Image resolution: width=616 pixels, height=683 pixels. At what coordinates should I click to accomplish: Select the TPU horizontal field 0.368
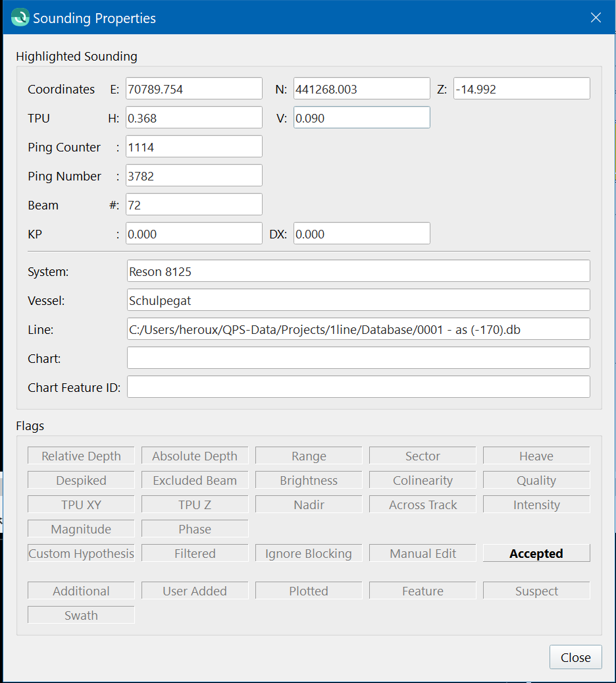pyautogui.click(x=194, y=118)
